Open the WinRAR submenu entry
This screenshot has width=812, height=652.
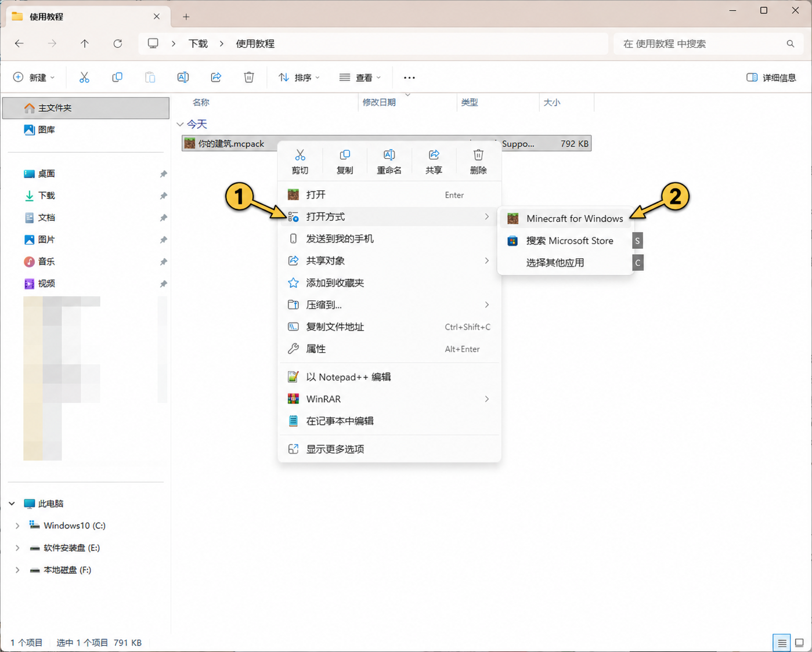point(389,399)
